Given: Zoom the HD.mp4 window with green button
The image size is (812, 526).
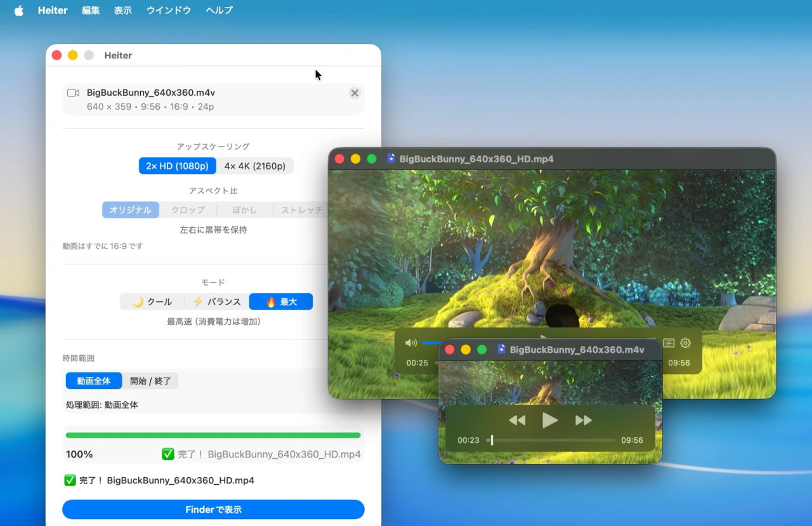Looking at the screenshot, I should pyautogui.click(x=372, y=159).
